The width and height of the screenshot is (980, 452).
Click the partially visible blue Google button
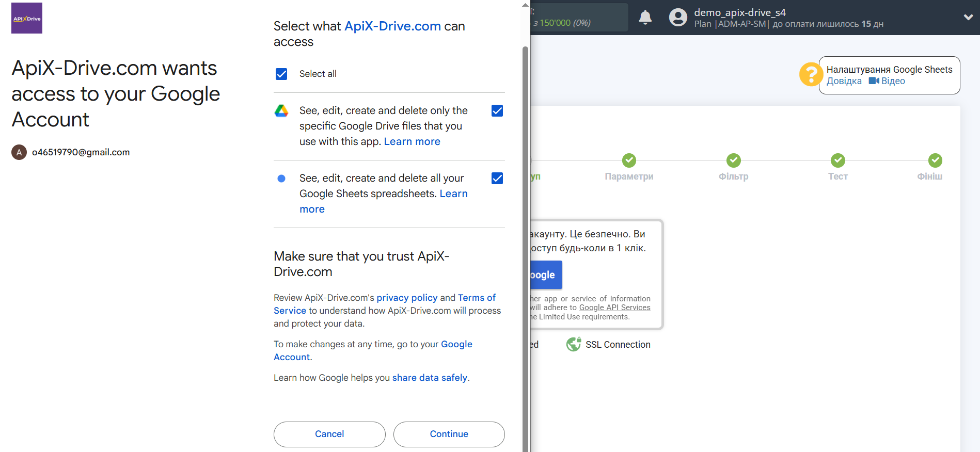[546, 275]
